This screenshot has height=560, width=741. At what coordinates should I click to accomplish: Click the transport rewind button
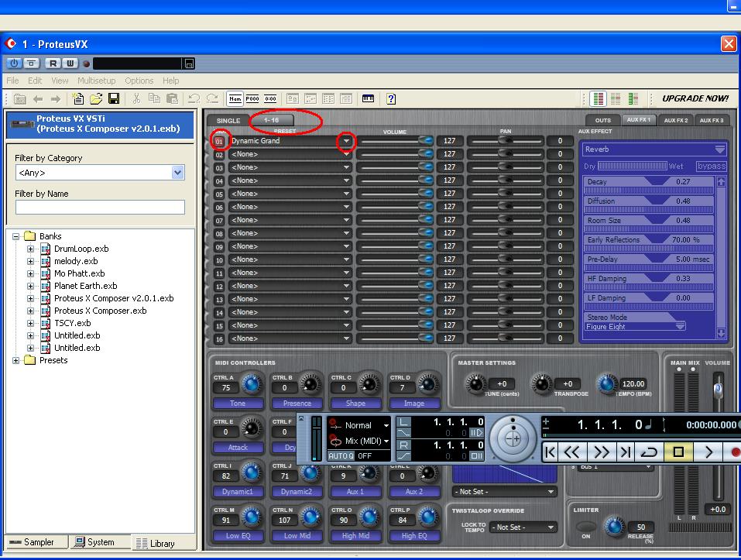pos(572,452)
